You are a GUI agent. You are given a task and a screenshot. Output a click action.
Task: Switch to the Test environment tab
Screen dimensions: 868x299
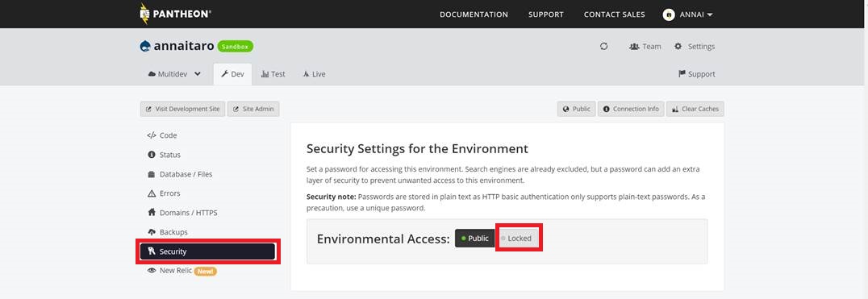[x=273, y=74]
